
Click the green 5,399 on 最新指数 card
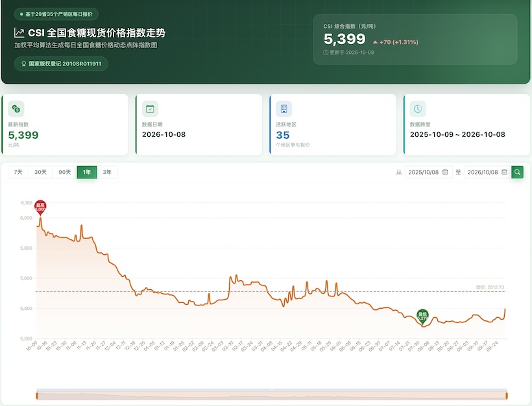point(23,135)
